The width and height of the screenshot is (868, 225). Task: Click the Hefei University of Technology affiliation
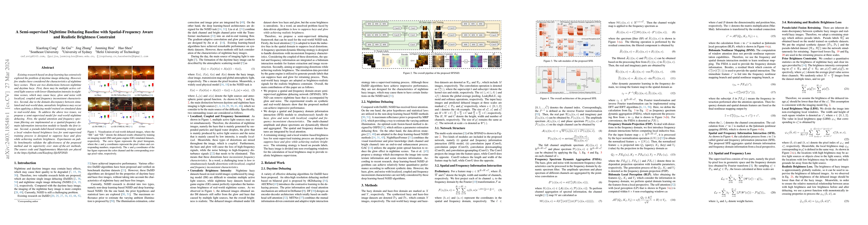click(118, 52)
